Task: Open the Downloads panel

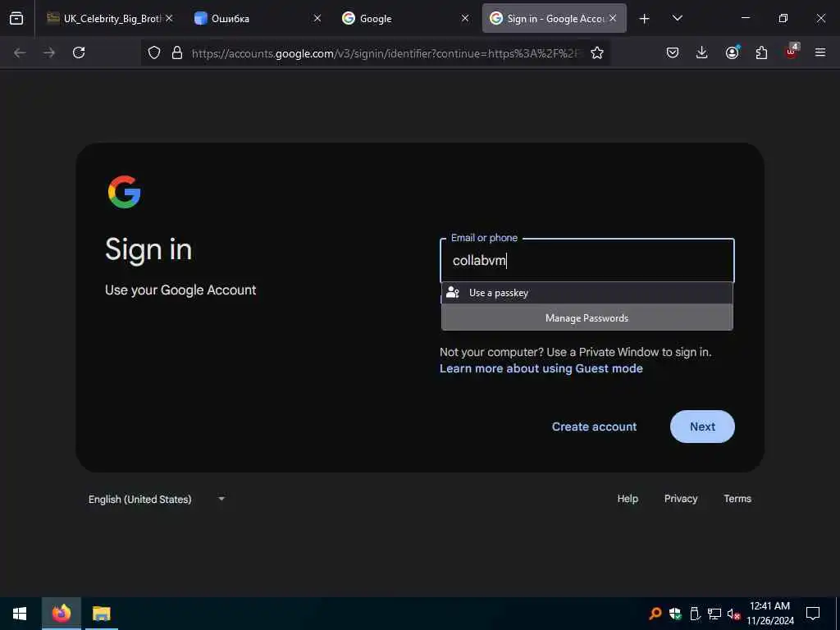Action: 702,52
